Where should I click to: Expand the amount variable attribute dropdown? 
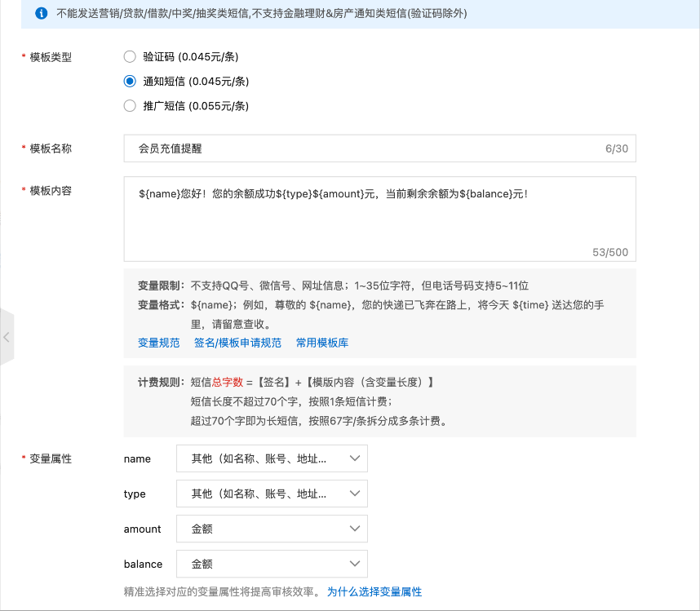click(272, 529)
